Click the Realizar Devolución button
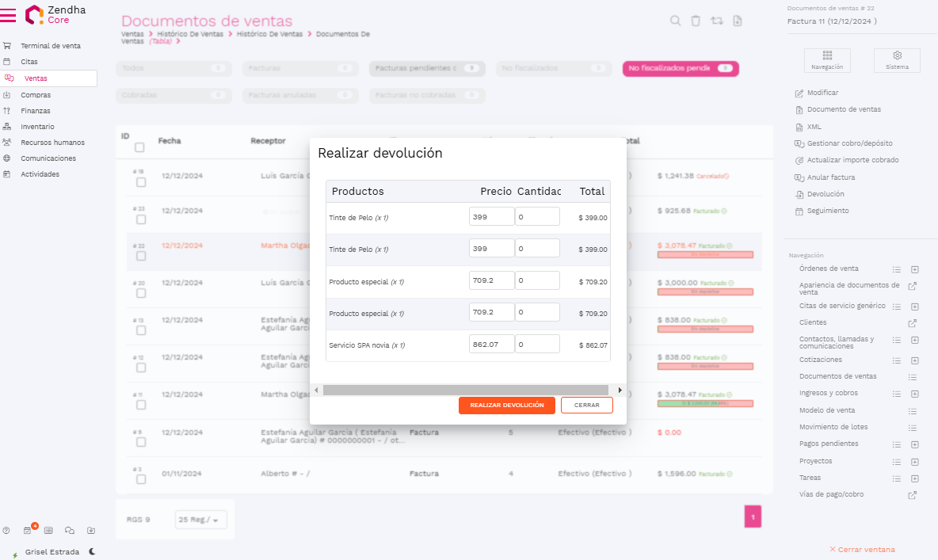Viewport: 938px width, 560px height. click(506, 405)
